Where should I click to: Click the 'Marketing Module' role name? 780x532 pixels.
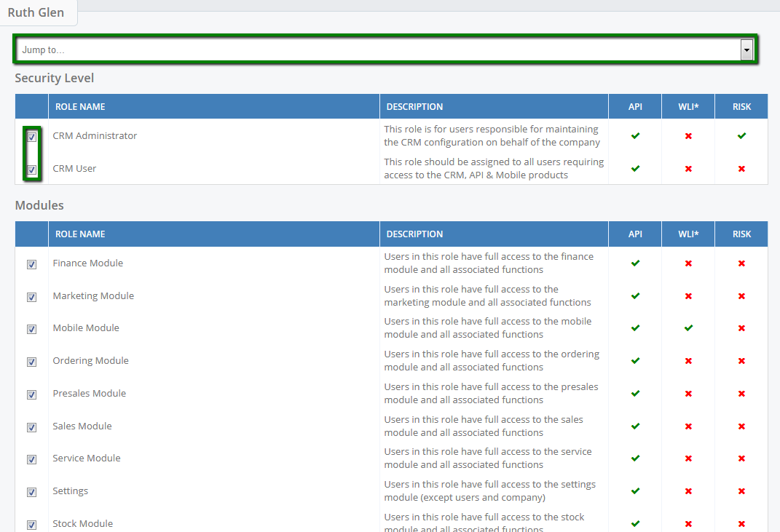pyautogui.click(x=93, y=295)
